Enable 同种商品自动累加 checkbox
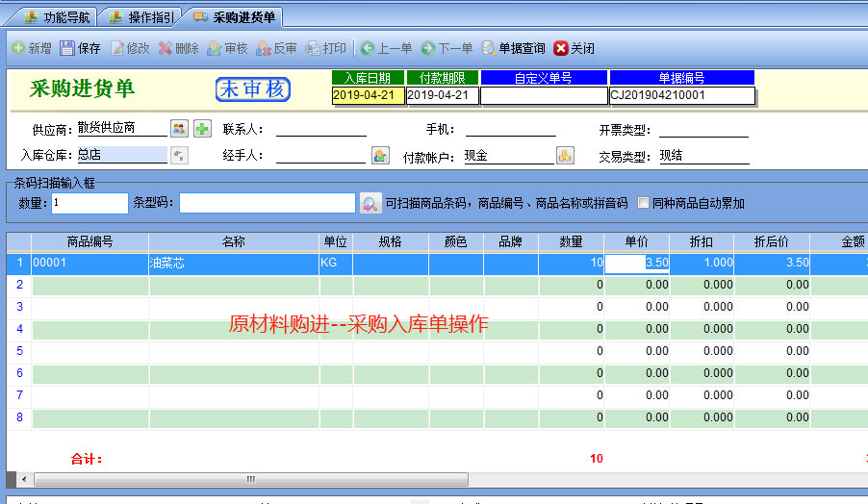 pos(644,203)
